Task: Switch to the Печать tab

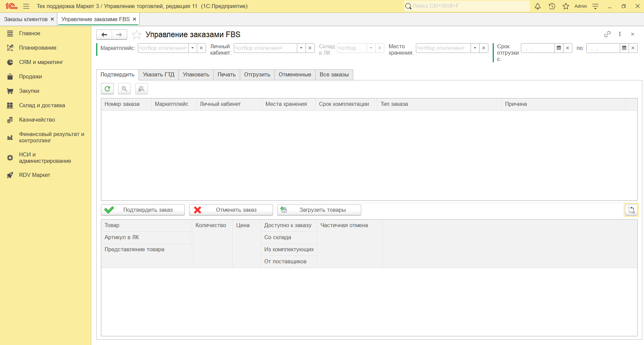Action: coord(227,75)
